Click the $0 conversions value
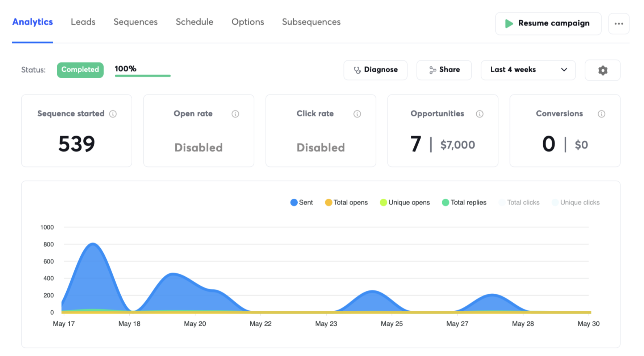Viewport: 644px width, 356px height. (581, 145)
